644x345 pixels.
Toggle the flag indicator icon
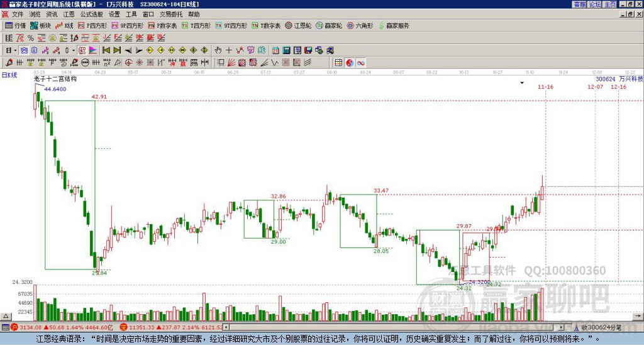tap(93, 50)
